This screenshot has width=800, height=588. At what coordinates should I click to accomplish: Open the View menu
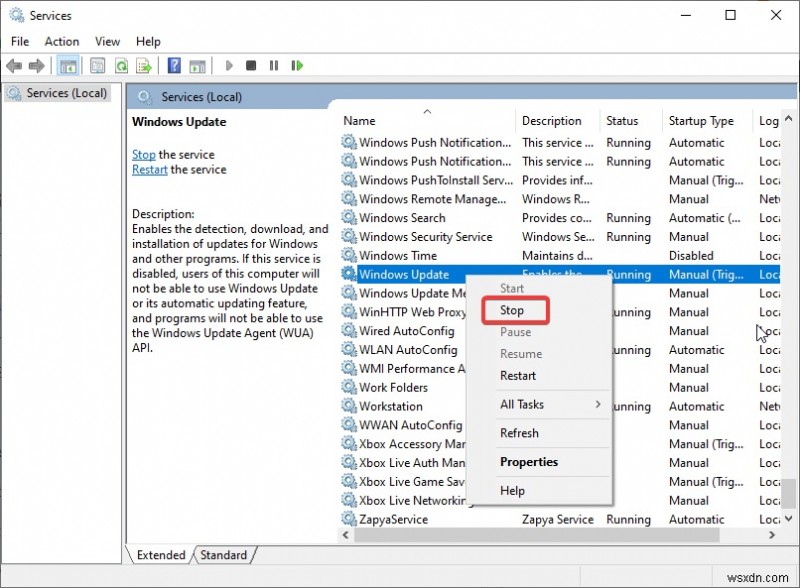click(x=107, y=41)
